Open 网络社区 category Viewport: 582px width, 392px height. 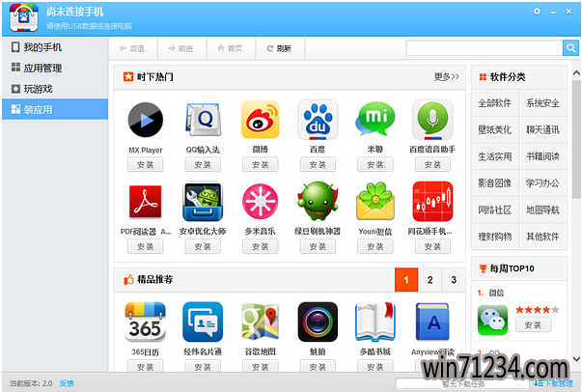tap(495, 210)
